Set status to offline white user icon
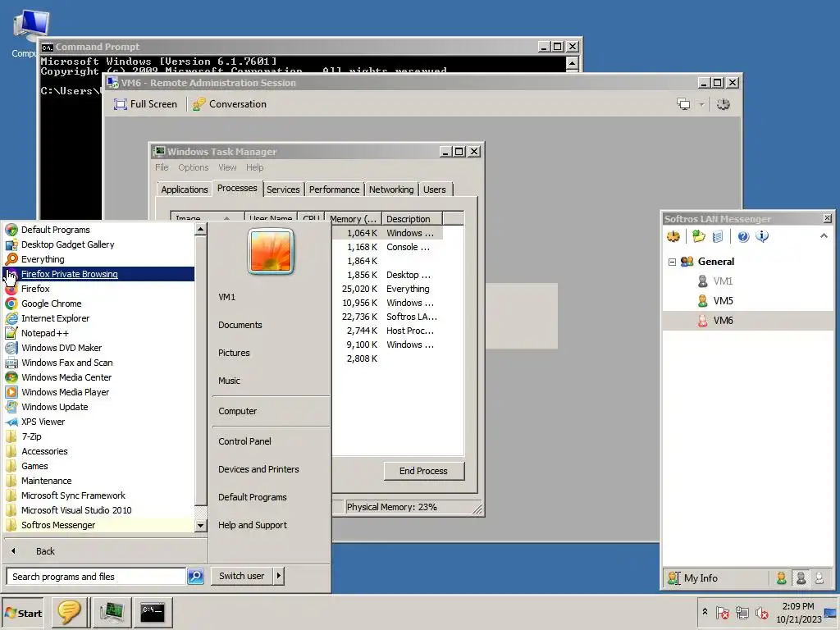The image size is (840, 630). [x=819, y=578]
